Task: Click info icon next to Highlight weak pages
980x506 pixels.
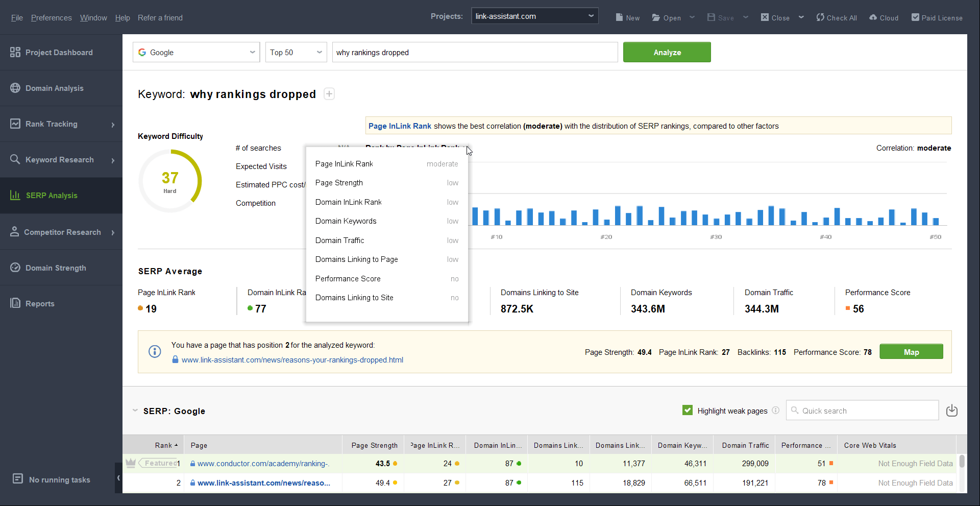Action: pyautogui.click(x=775, y=411)
